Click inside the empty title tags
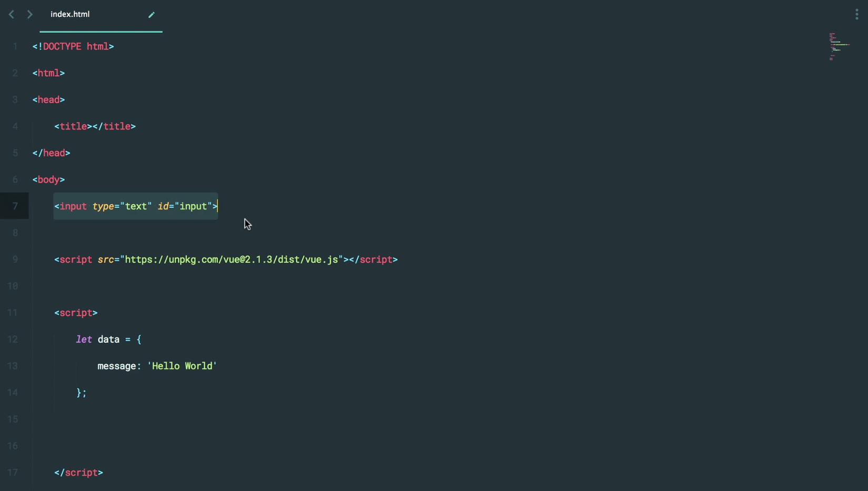The width and height of the screenshot is (868, 491). click(89, 126)
